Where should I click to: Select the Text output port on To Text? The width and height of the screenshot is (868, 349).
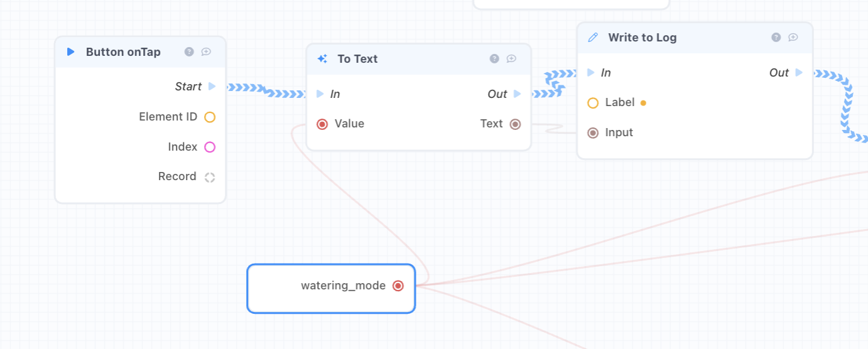click(516, 124)
